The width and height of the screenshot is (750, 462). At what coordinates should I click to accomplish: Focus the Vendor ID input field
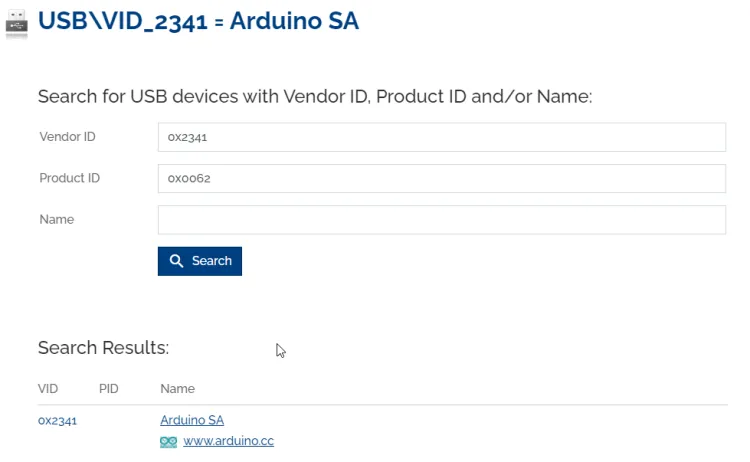point(441,137)
